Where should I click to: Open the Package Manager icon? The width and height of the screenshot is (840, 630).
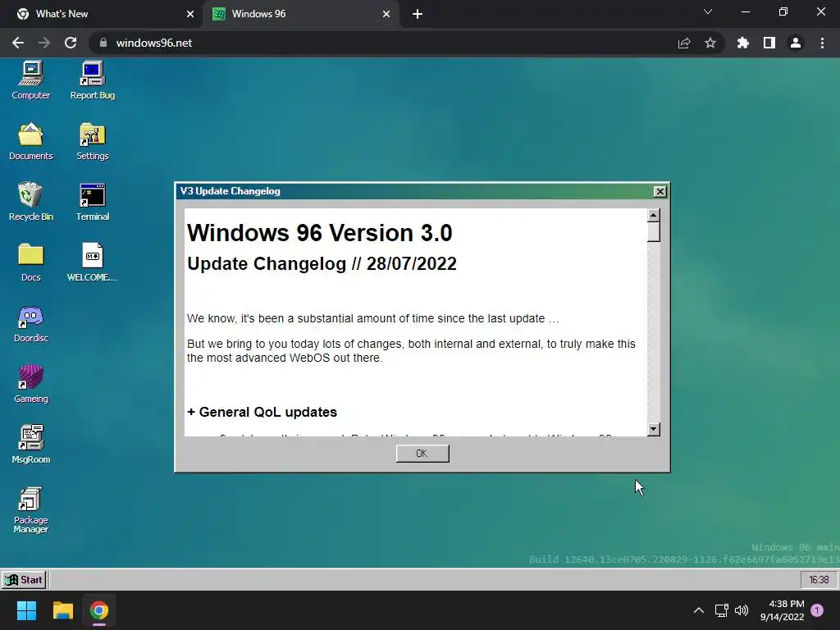30,510
